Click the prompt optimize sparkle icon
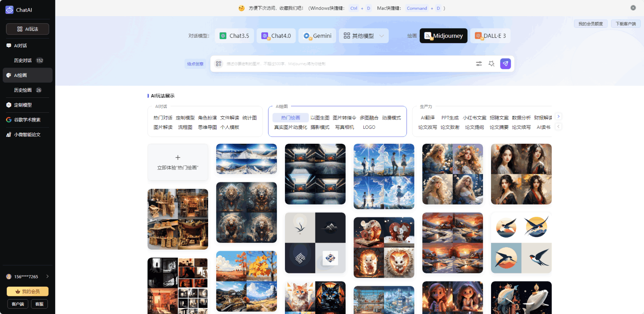The width and height of the screenshot is (644, 314). pyautogui.click(x=491, y=64)
